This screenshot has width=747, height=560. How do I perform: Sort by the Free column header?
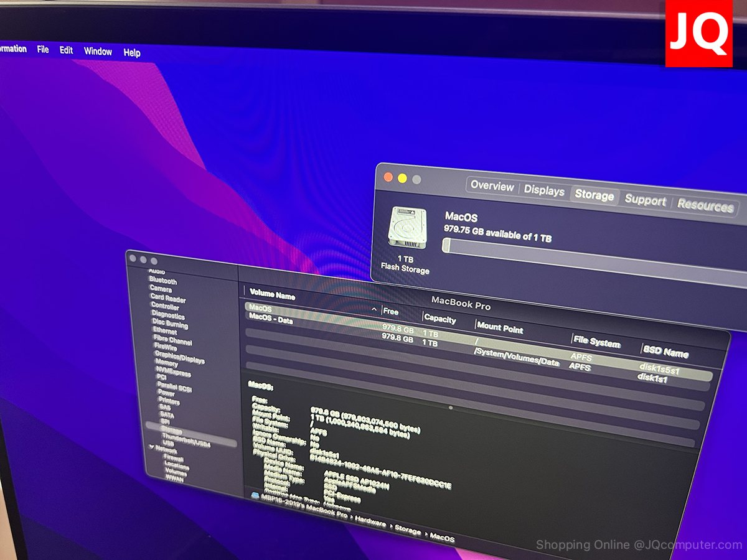391,311
